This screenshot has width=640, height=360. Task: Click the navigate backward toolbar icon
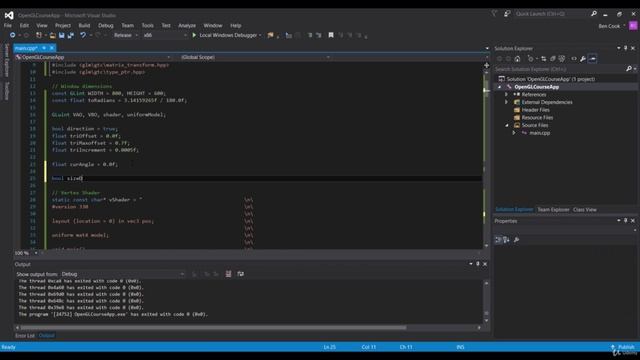pos(12,36)
